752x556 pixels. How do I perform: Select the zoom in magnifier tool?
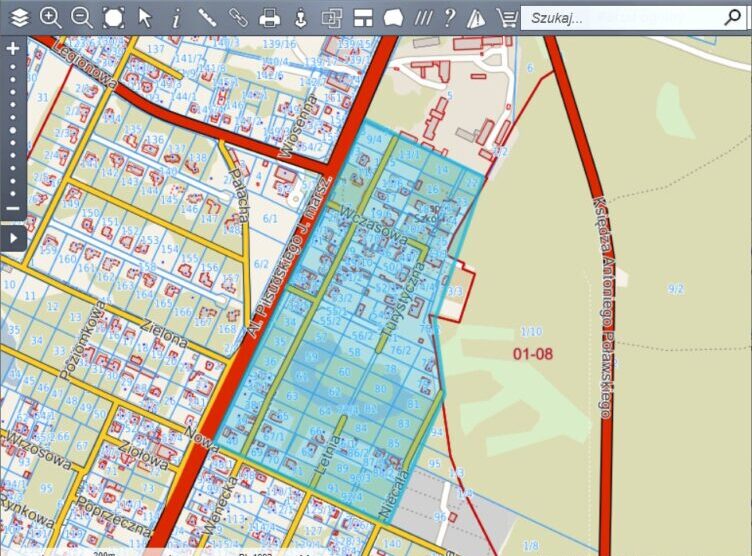50,17
